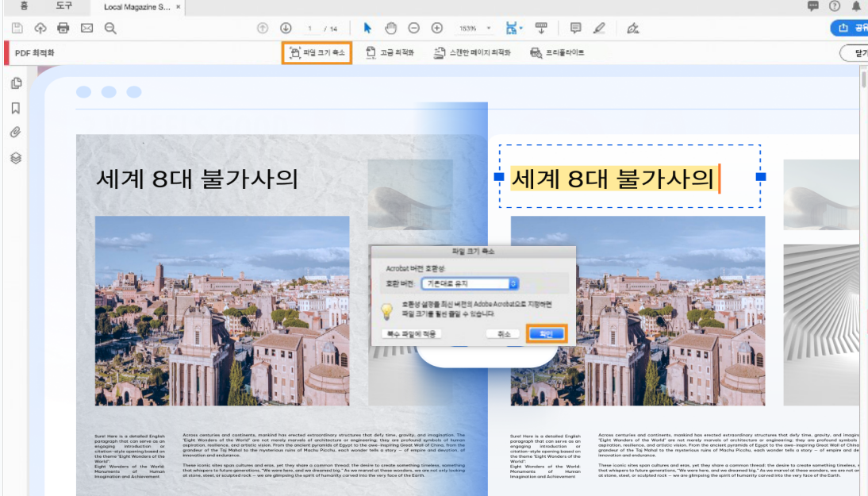Viewport: 868px width, 496px height.
Task: Select the Hand tool in the toolbar
Action: pyautogui.click(x=390, y=27)
